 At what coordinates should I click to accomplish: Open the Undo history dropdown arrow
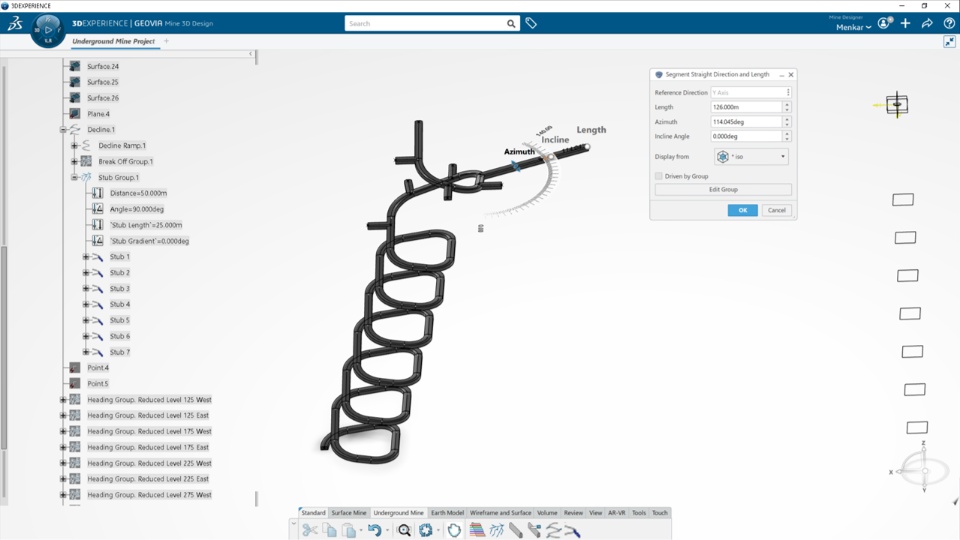click(x=387, y=530)
